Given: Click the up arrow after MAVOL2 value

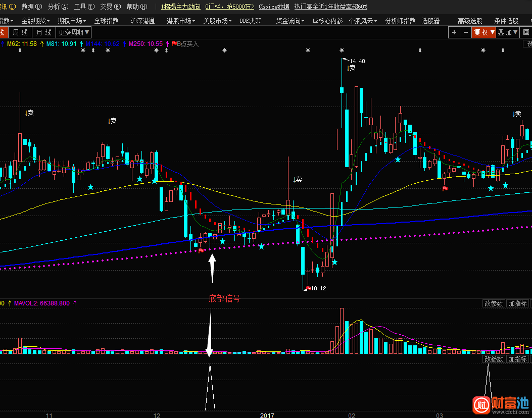Looking at the screenshot, I should pos(75,303).
